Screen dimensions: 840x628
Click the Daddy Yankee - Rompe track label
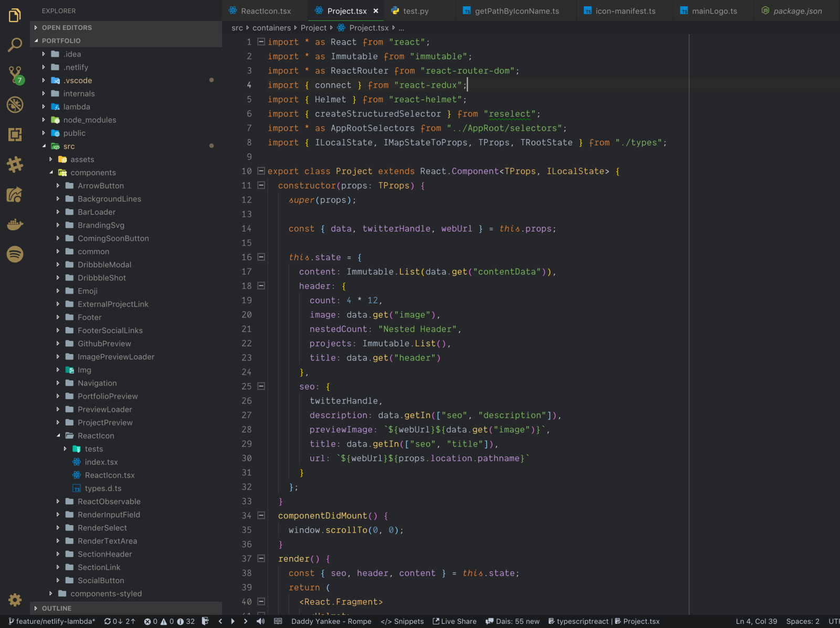331,621
